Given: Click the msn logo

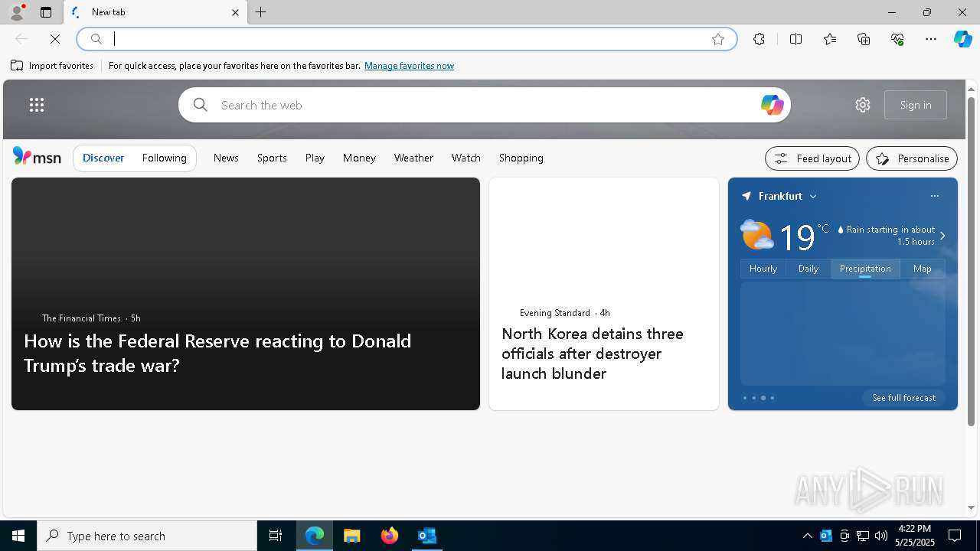Looking at the screenshot, I should click(x=37, y=157).
